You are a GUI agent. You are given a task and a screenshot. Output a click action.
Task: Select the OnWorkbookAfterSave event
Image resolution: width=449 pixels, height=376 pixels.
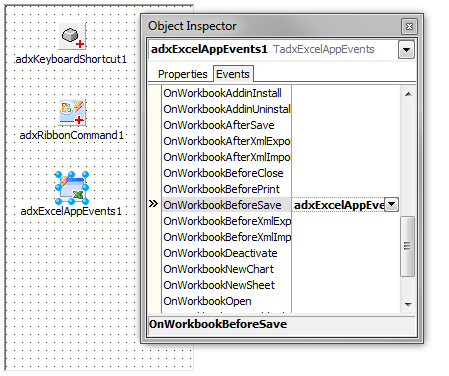pos(219,125)
